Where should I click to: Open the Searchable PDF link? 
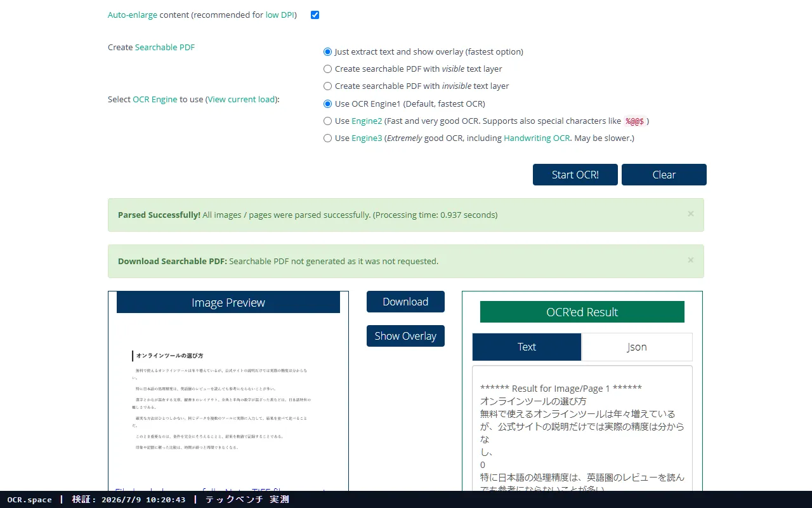point(165,47)
